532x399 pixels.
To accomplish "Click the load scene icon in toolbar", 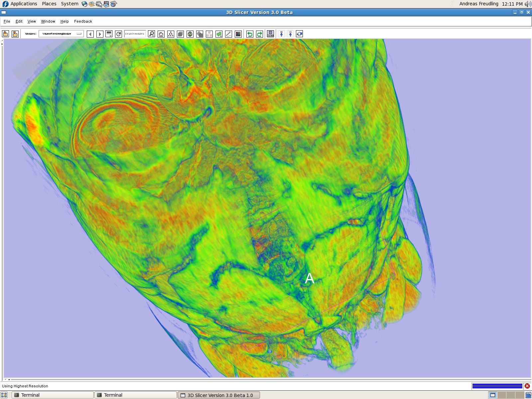I will (5, 34).
